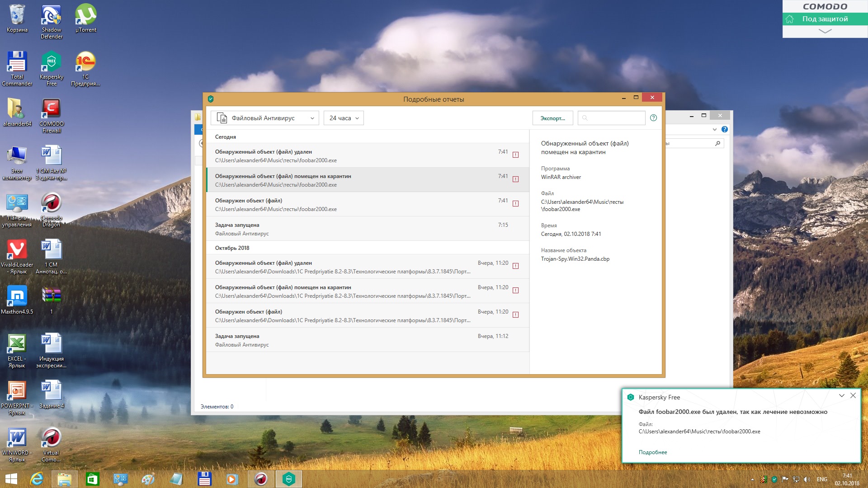Click the red alert icon on the first report row

pyautogui.click(x=515, y=155)
